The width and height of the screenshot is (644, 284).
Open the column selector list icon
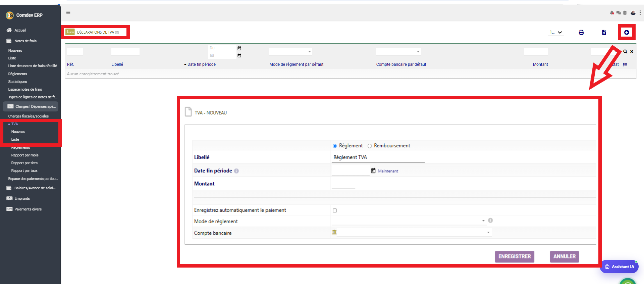[x=625, y=64]
